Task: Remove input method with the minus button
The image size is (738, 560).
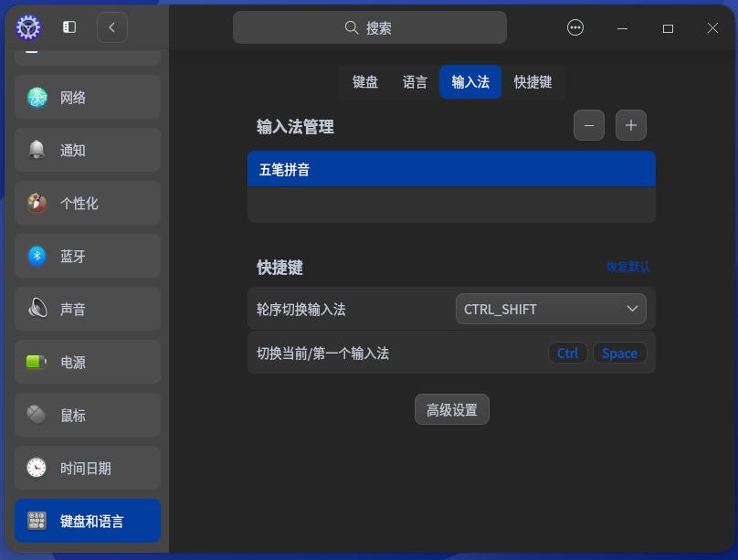Action: pyautogui.click(x=588, y=125)
